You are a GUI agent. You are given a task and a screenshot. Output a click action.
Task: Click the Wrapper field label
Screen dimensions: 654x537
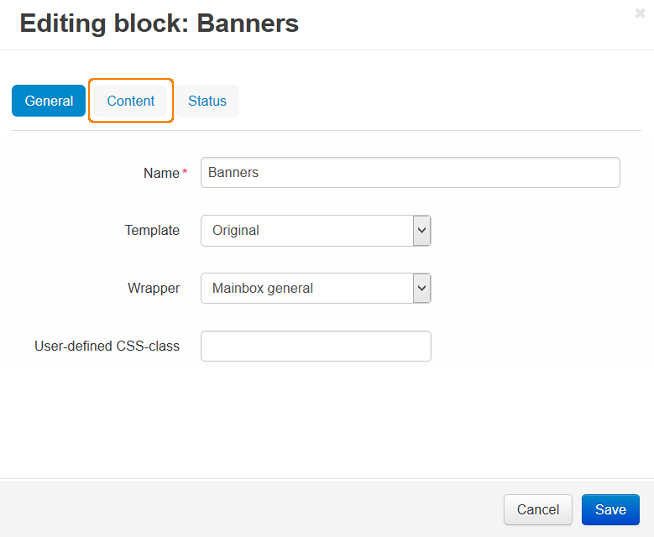pos(154,288)
